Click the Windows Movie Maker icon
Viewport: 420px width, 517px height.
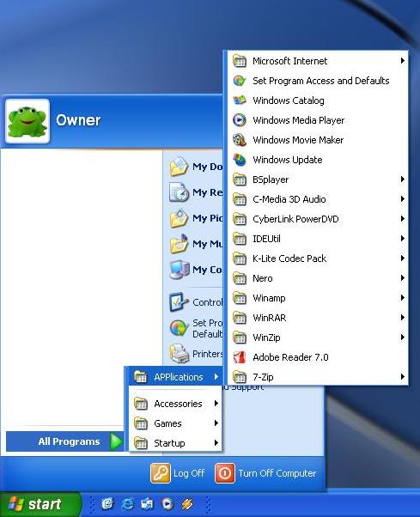[240, 140]
